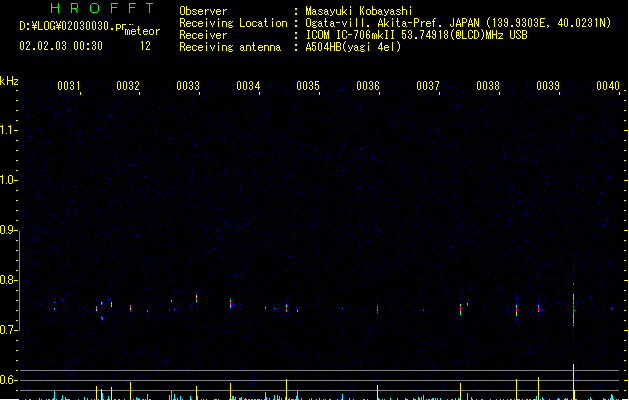Click the 'meteor' count label
Image resolution: width=629 pixels, height=400 pixels.
coord(142,31)
